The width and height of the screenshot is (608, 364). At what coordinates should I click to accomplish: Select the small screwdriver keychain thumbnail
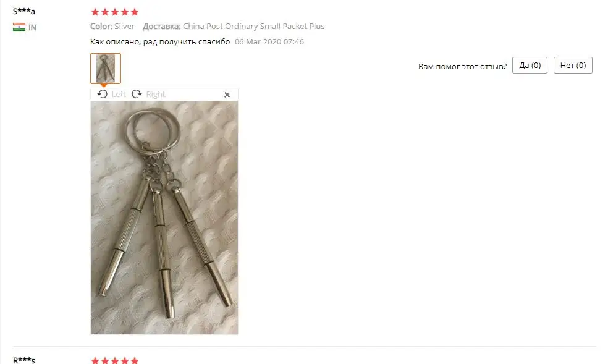(x=106, y=69)
